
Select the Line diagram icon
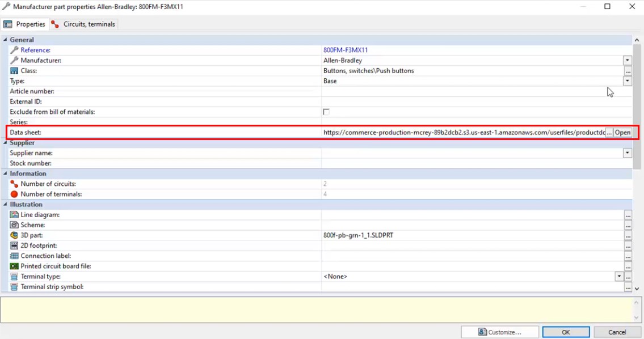pyautogui.click(x=14, y=214)
